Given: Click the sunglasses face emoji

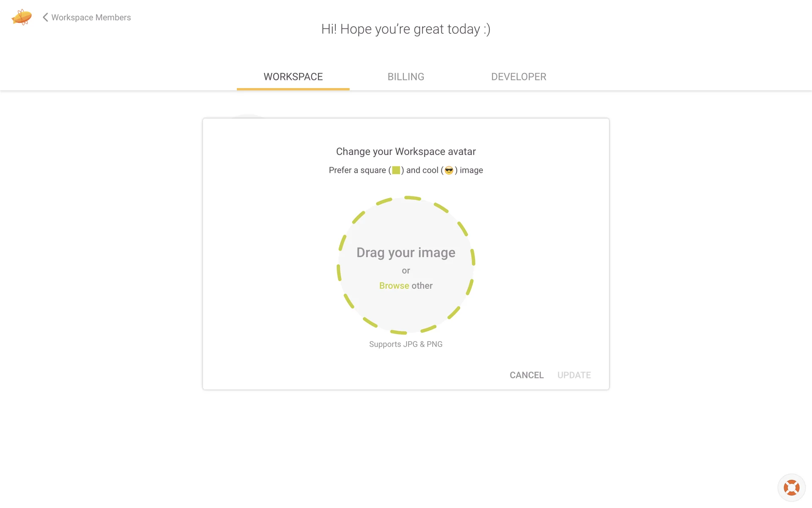Looking at the screenshot, I should (449, 170).
